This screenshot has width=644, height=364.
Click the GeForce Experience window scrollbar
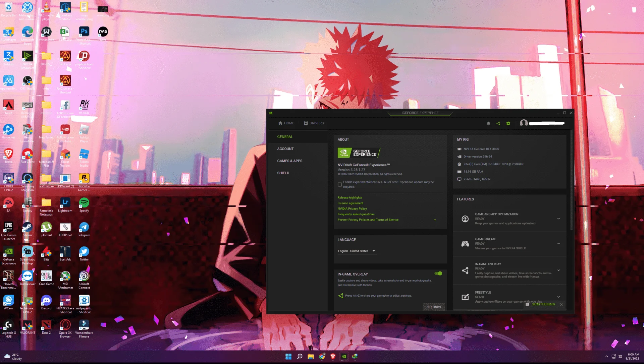[572, 181]
